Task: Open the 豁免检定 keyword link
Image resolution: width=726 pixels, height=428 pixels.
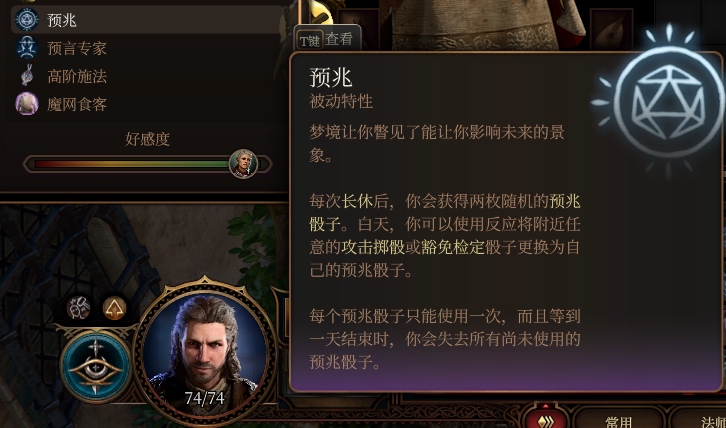Action: click(x=452, y=248)
